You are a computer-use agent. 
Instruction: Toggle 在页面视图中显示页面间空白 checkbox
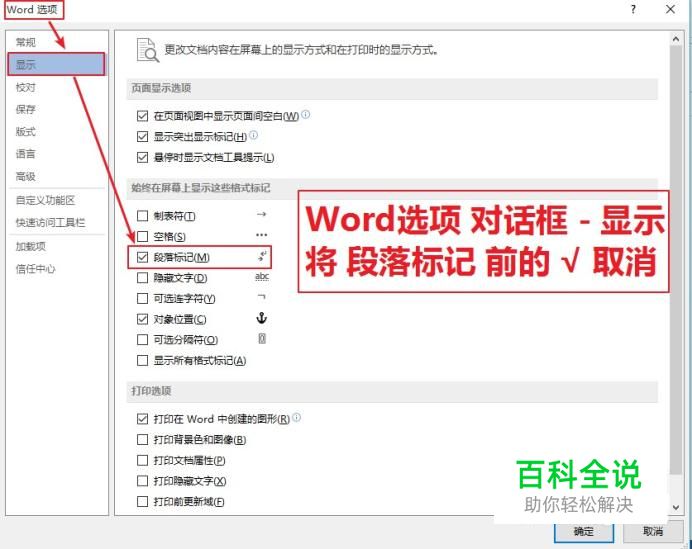(x=142, y=116)
